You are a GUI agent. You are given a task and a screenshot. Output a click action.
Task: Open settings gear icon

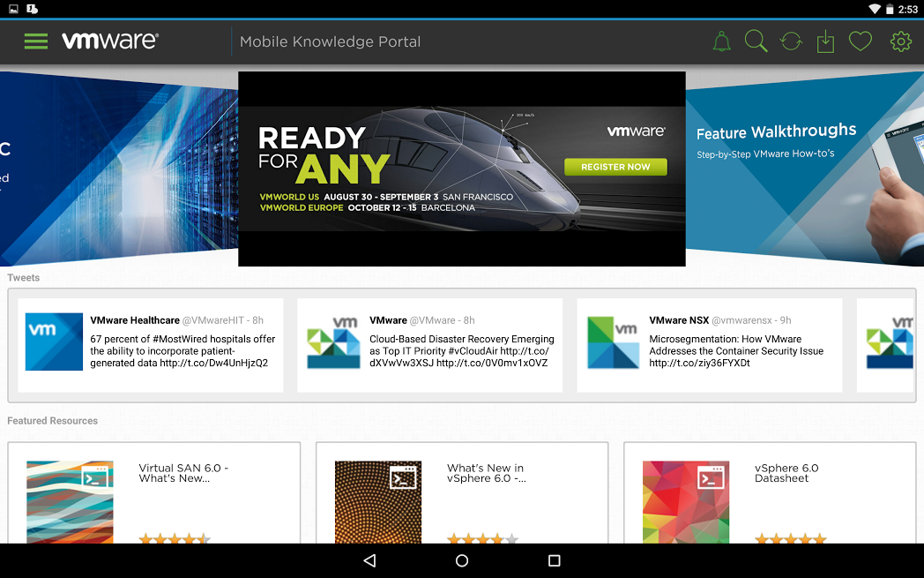tap(900, 41)
